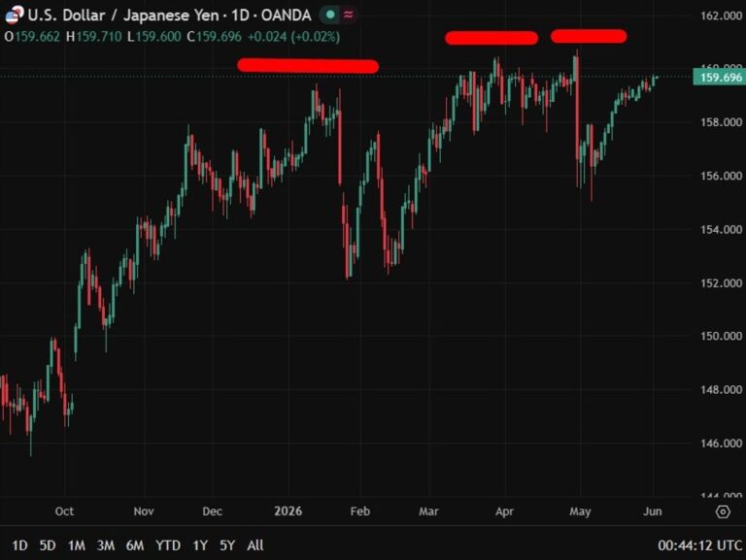Select the 1Y time range
The height and width of the screenshot is (560, 746).
pos(200,545)
